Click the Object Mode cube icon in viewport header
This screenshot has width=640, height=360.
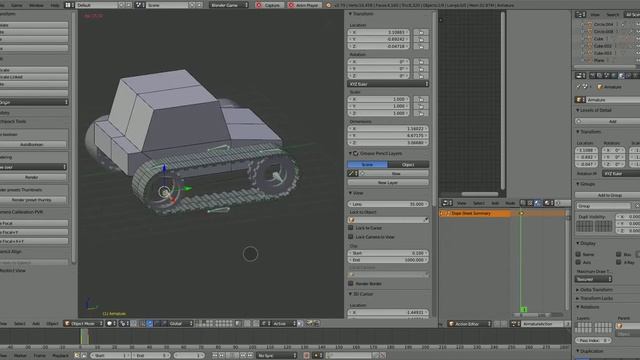click(x=67, y=324)
